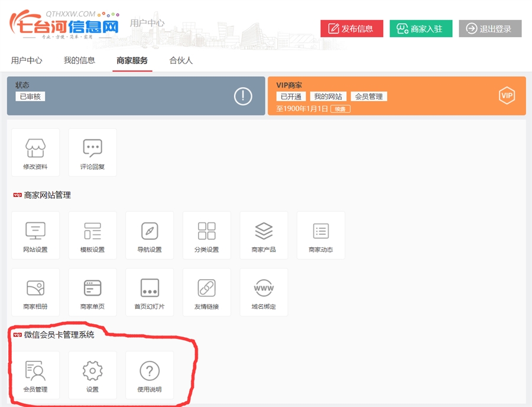The height and width of the screenshot is (407, 532).
Task: Open 分类设置 grid icon
Action: (206, 231)
